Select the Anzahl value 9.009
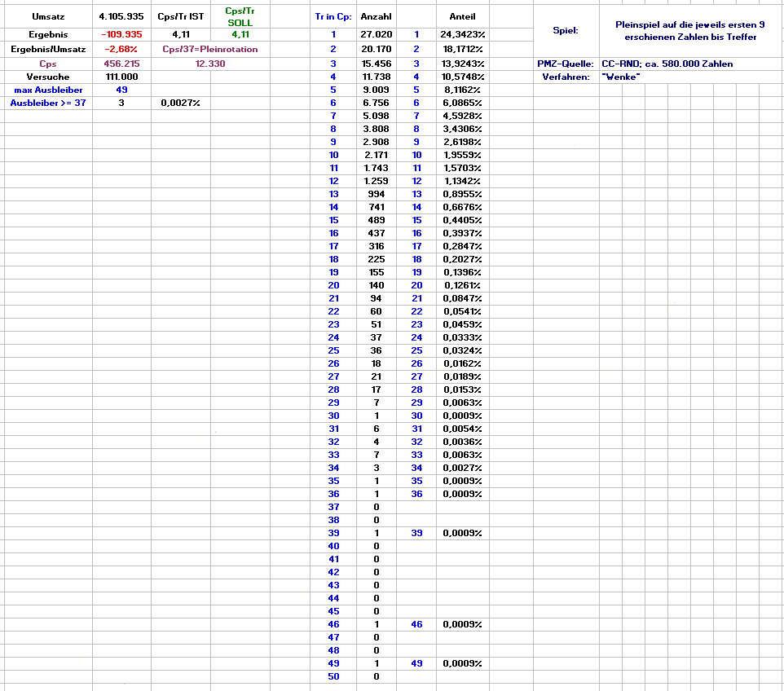 376,90
